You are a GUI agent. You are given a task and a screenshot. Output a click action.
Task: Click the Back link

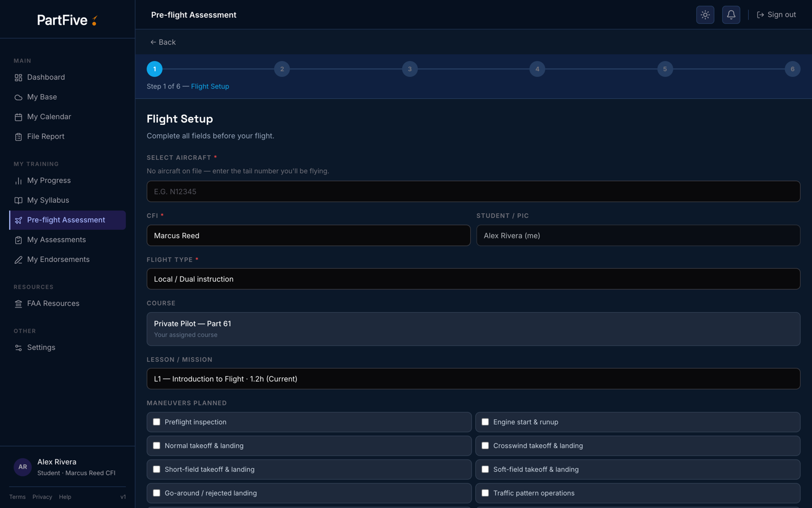point(163,42)
